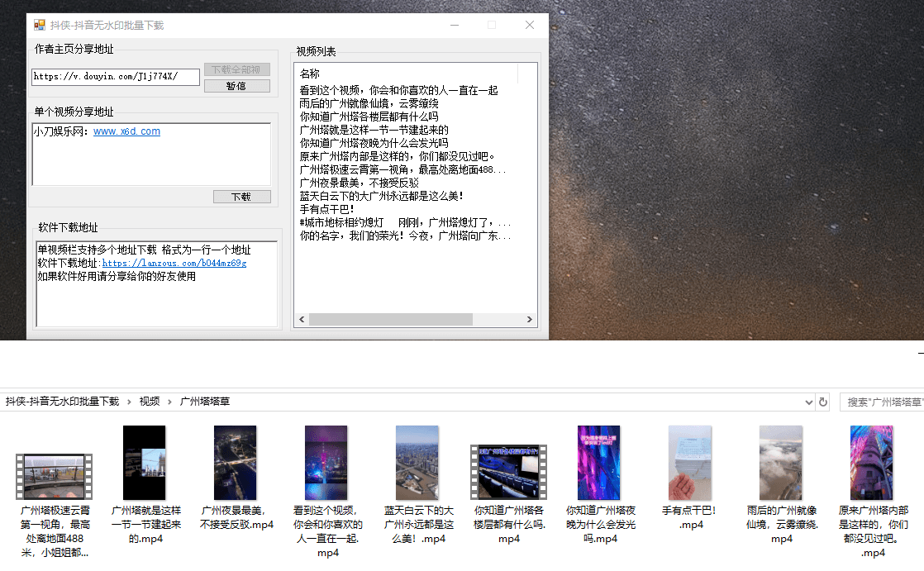Viewport: 924px width, 571px height.
Task: Open the www.x6d.com link
Action: coord(126,130)
